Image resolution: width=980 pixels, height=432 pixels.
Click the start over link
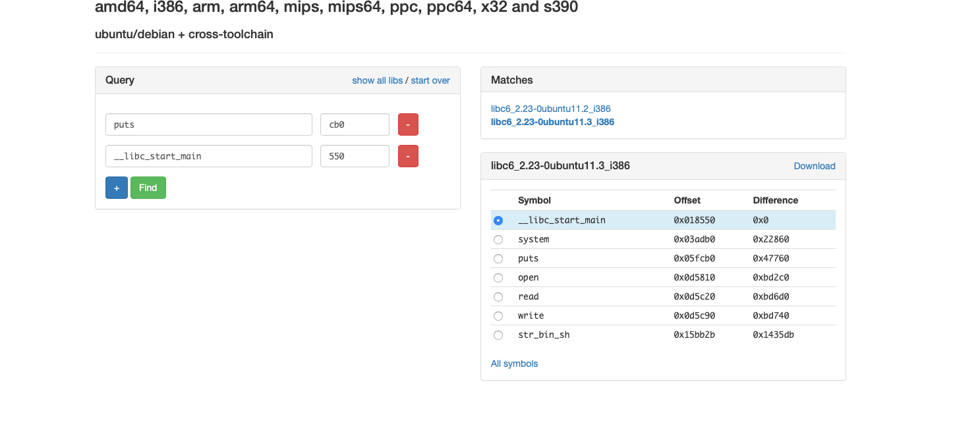(x=430, y=80)
